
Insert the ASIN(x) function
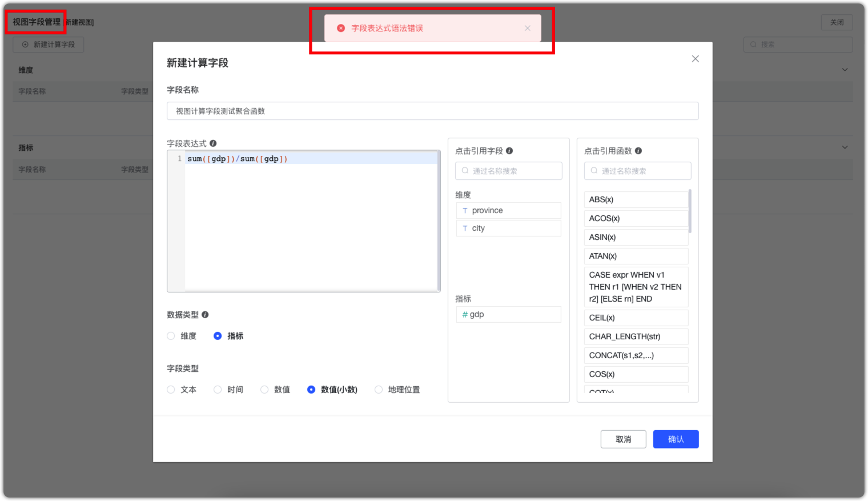[636, 238]
